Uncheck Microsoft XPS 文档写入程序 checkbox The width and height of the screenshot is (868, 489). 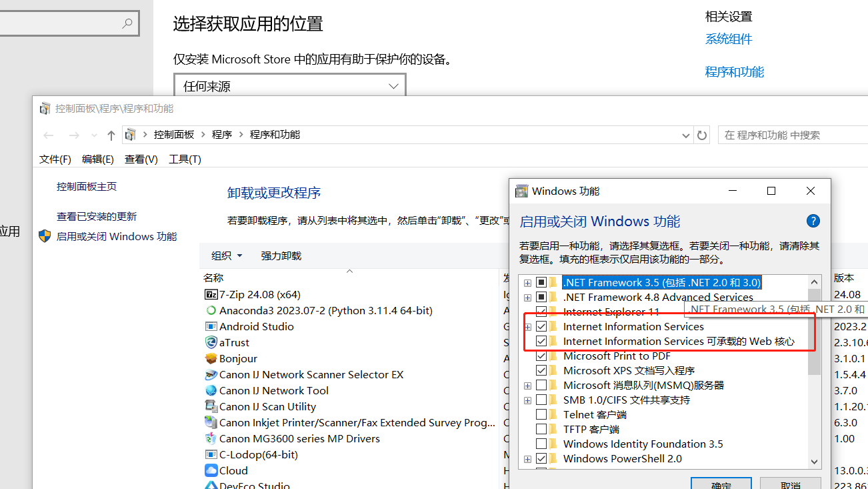[541, 370]
